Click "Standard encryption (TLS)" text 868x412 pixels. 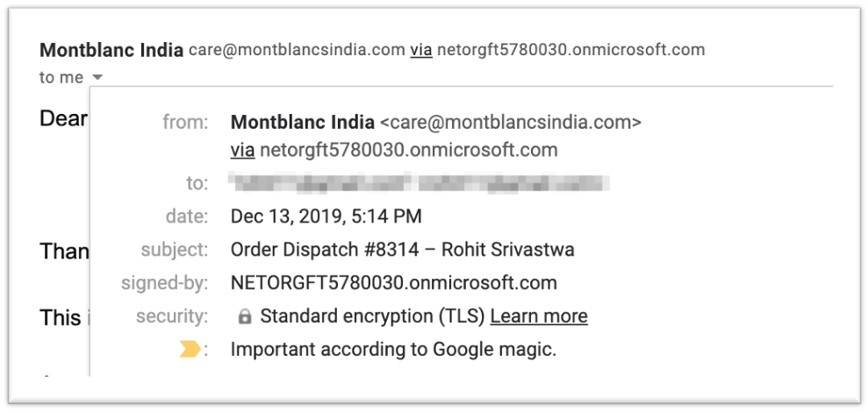point(372,316)
